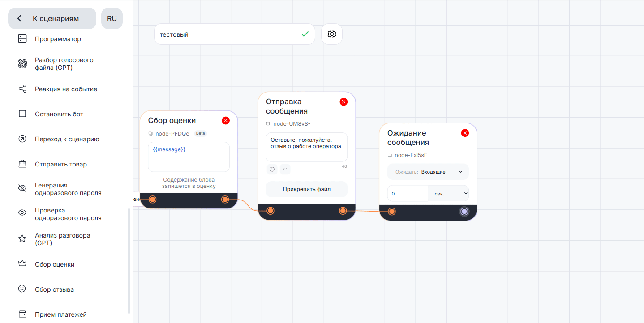Click emoji icon in Отправка сообщения block
644x323 pixels.
[x=272, y=169]
